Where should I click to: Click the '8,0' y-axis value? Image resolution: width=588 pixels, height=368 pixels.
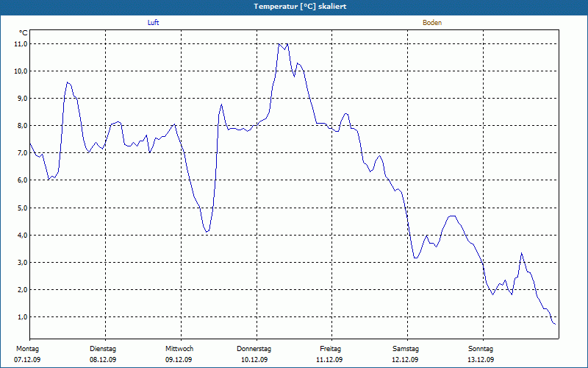(22, 126)
